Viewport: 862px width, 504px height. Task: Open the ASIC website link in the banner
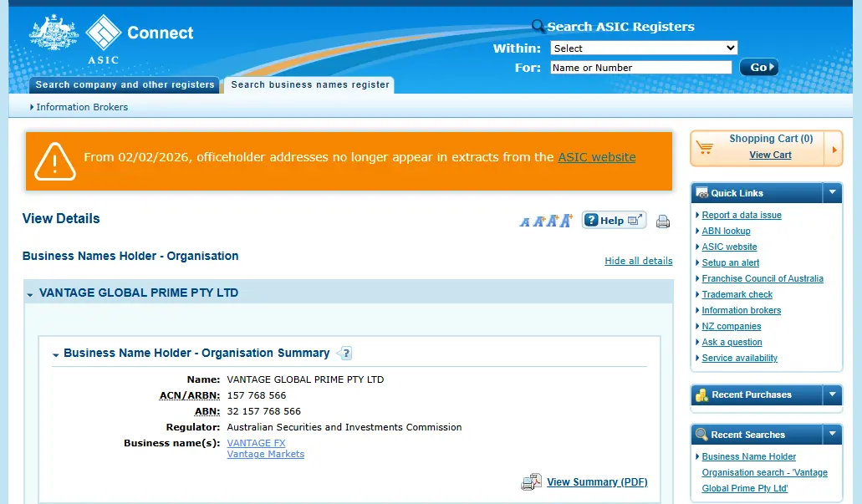point(596,157)
